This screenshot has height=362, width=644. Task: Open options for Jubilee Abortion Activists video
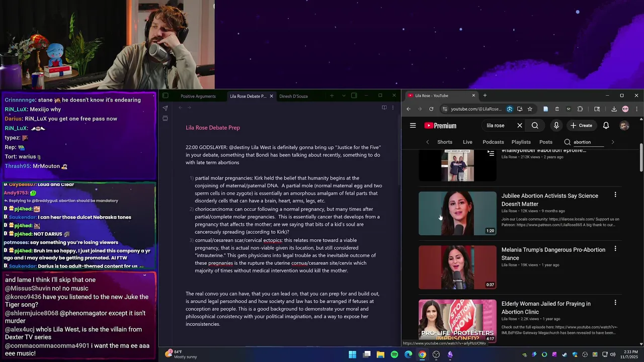pyautogui.click(x=615, y=195)
